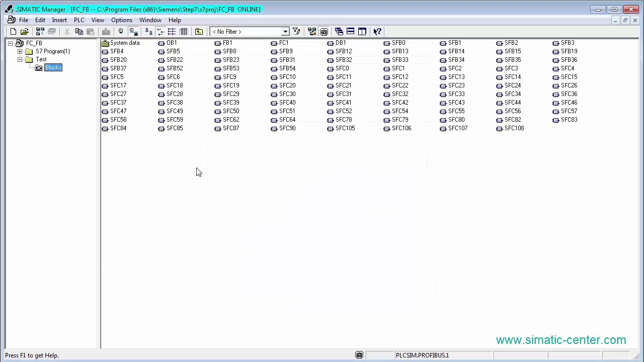644x362 pixels.
Task: Click the Open Project folder icon
Action: 24,32
